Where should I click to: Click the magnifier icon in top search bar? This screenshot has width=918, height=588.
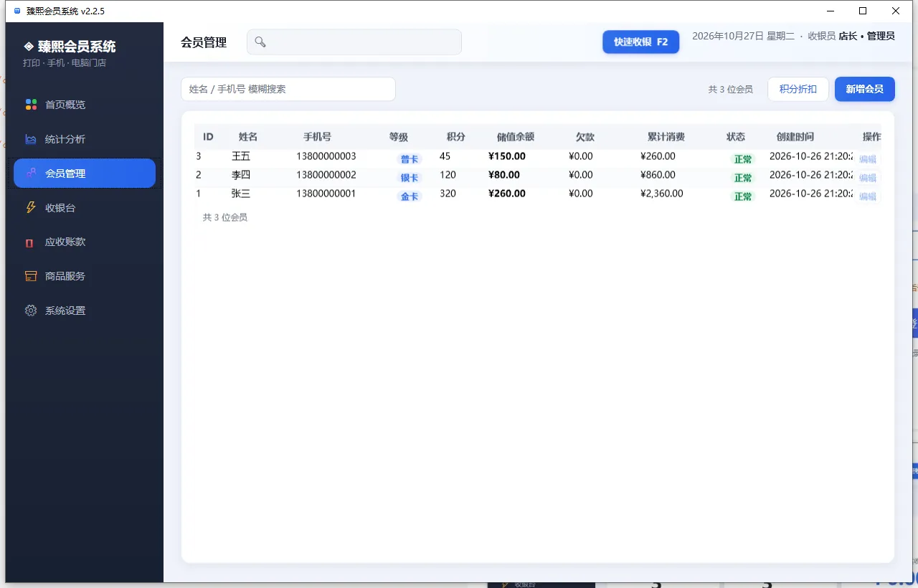pyautogui.click(x=260, y=42)
